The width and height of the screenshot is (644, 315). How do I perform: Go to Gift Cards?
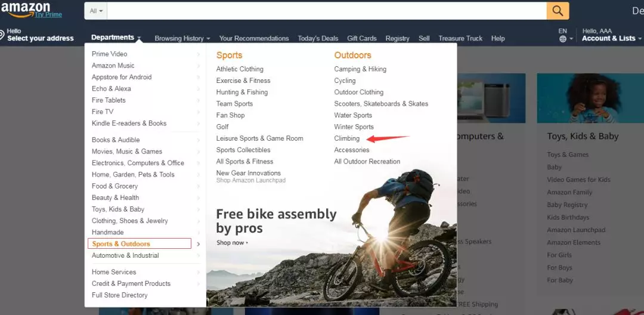click(x=362, y=38)
